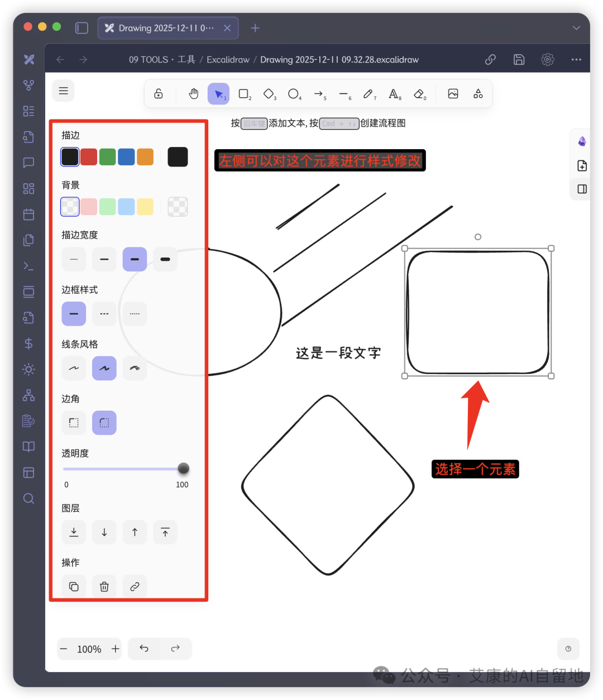Choose the black stroke color

point(70,157)
